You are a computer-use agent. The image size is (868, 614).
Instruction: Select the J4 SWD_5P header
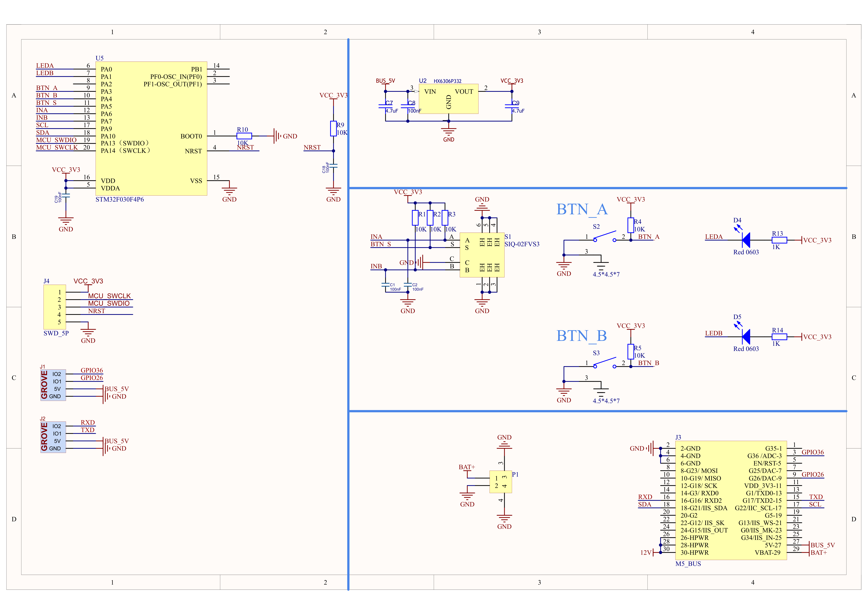[54, 307]
